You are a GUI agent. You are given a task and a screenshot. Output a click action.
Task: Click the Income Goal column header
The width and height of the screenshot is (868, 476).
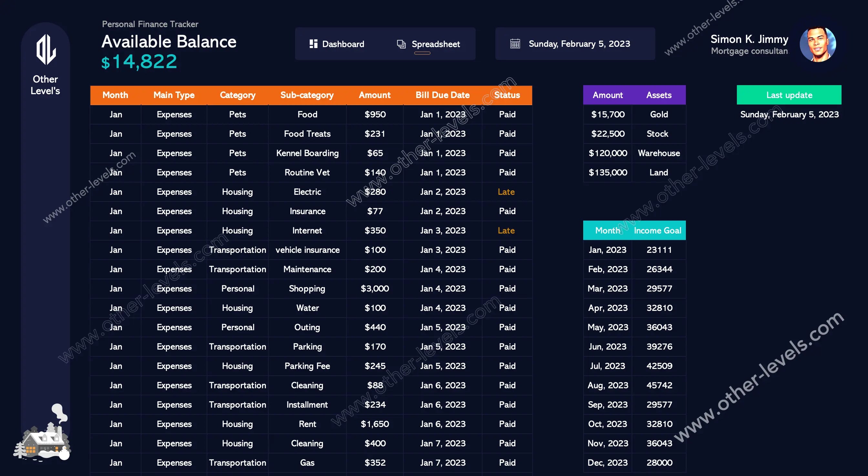coord(657,231)
